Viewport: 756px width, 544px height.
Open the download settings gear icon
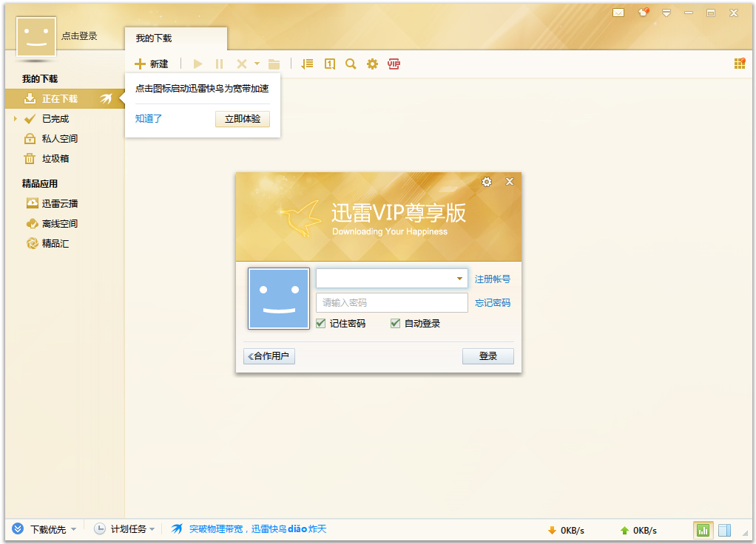[372, 64]
